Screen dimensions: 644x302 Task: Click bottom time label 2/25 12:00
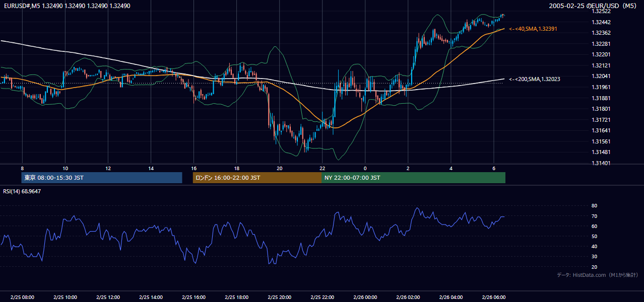[x=108, y=297]
